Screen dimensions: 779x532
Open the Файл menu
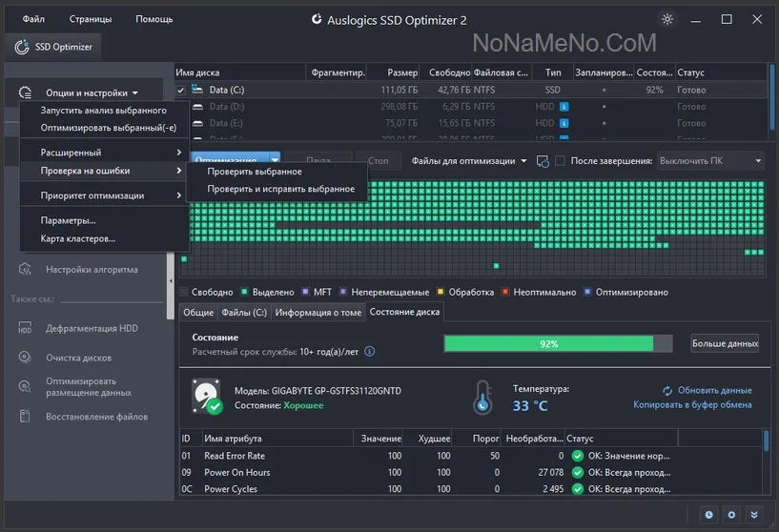click(x=33, y=19)
